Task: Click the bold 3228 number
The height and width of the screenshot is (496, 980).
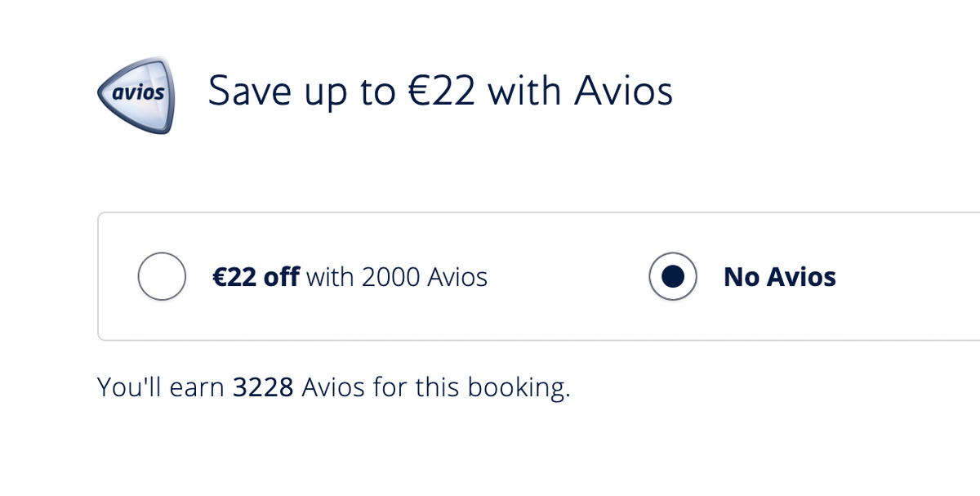Action: [263, 387]
